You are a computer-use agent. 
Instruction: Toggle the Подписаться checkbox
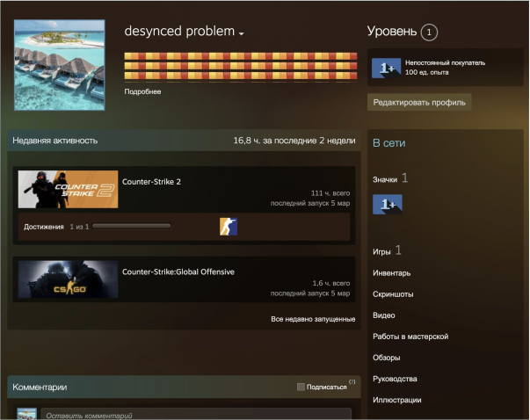pyautogui.click(x=301, y=387)
